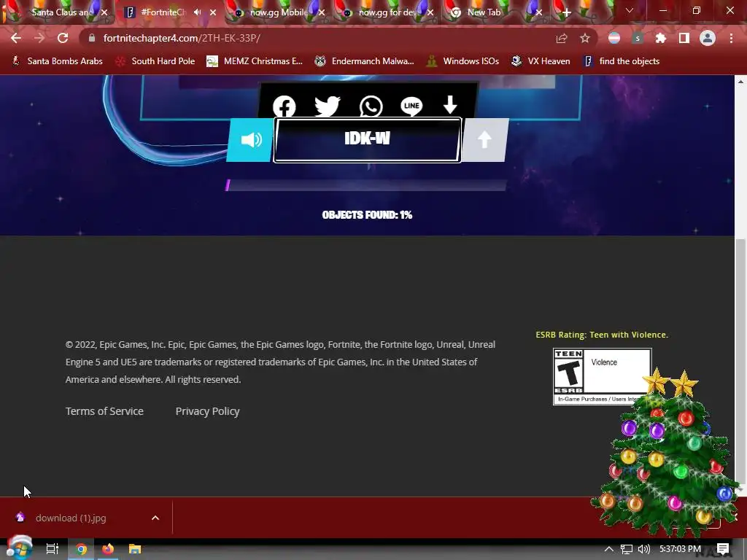Open File Explorer from the taskbar
The image size is (747, 560).
pos(135,548)
